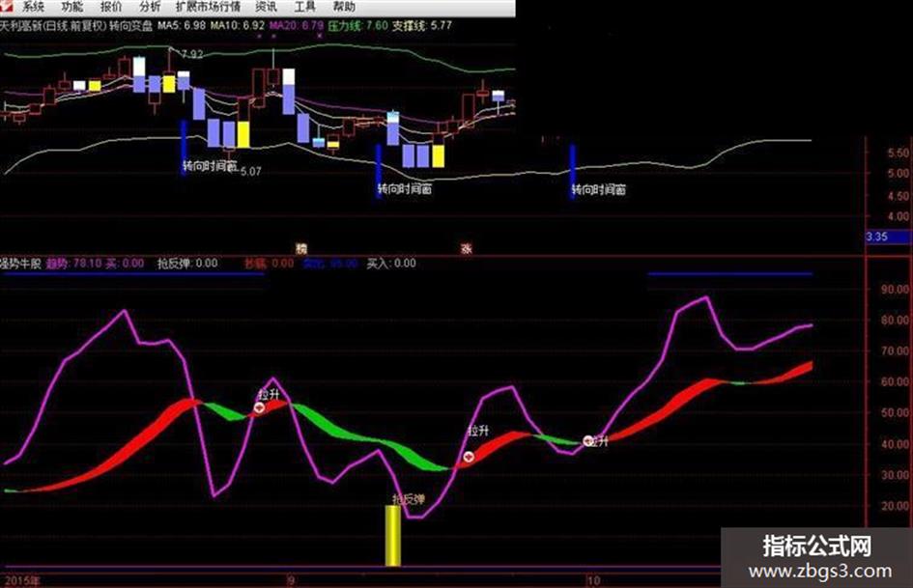Click the 强势牛股 indicator name
Image resolution: width=913 pixels, height=588 pixels.
pos(21,264)
